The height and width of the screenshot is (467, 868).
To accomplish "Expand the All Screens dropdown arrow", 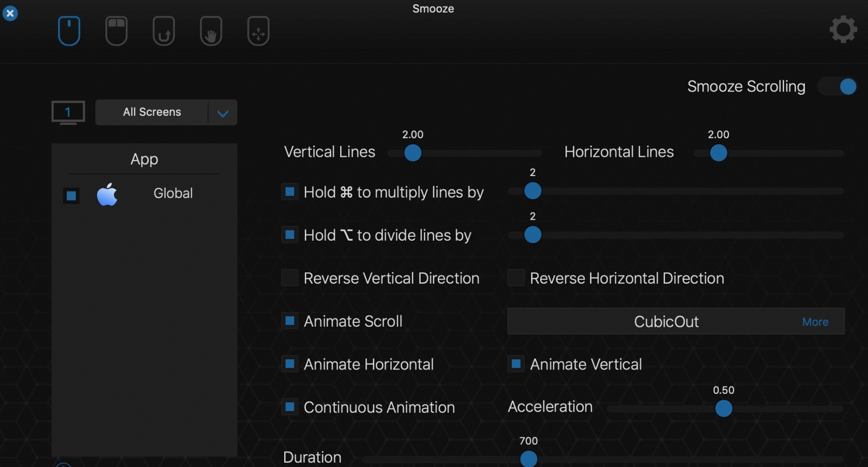I will (x=223, y=113).
